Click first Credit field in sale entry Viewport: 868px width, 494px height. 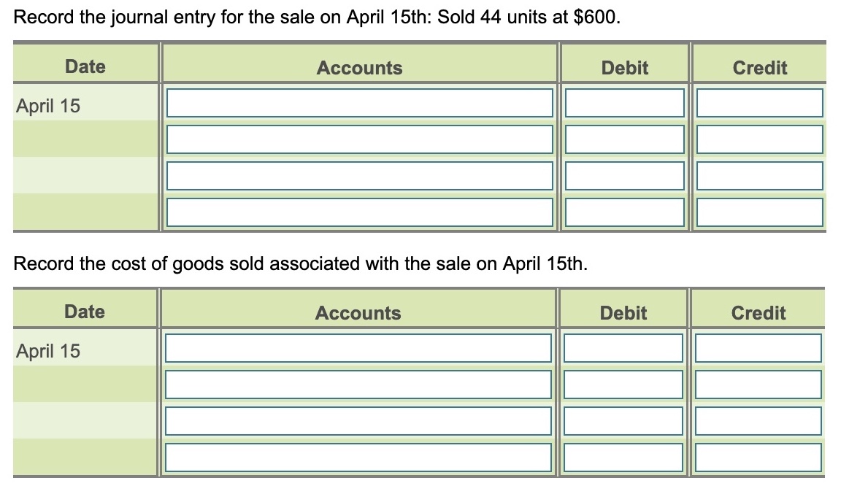759,103
